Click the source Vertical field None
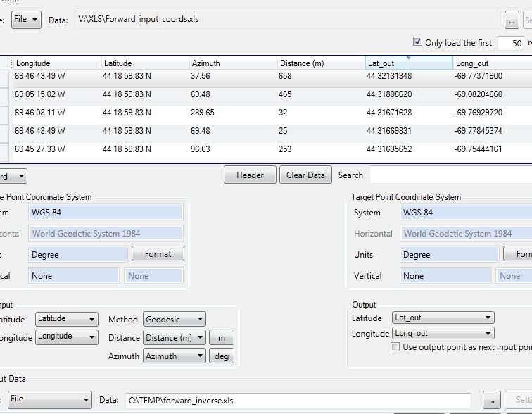 point(74,275)
